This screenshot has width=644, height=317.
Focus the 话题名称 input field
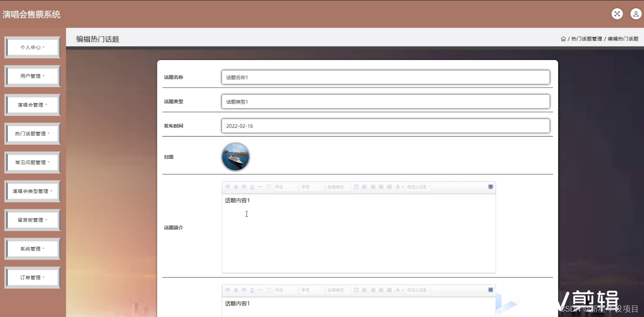coord(385,77)
